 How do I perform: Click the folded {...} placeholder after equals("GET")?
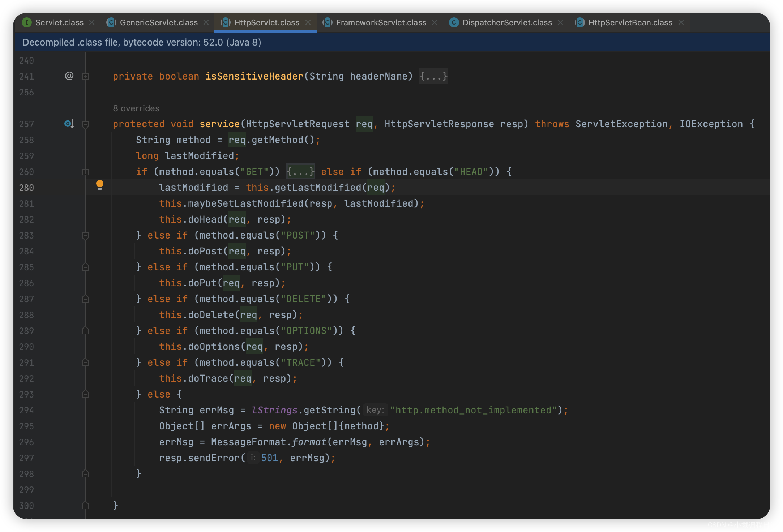[301, 172]
